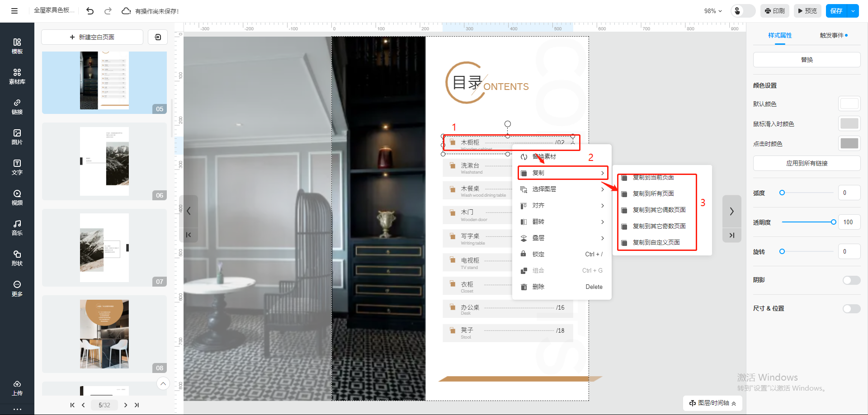
Task: Toggle the 尺寸 & 位置 switch
Action: (x=851, y=309)
